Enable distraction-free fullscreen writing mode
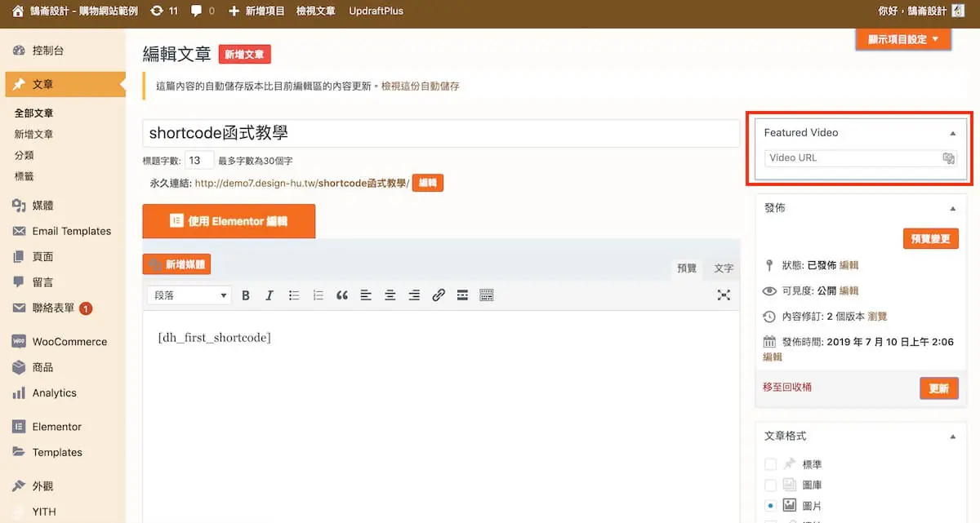 click(x=724, y=295)
